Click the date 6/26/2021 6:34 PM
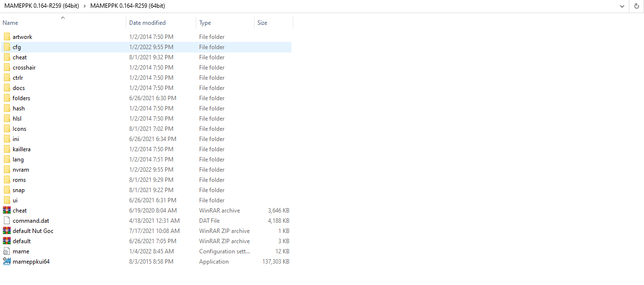Screen dimensions: 644x285 (x=153, y=139)
